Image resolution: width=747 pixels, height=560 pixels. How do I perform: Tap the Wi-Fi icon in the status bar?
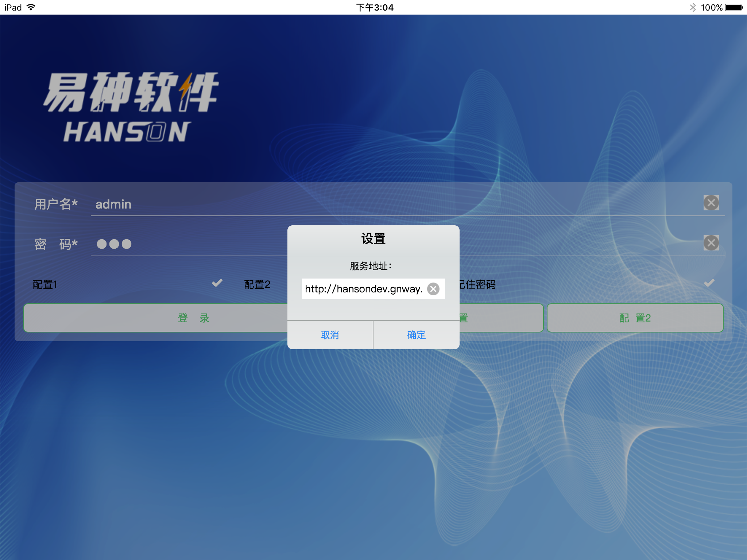pyautogui.click(x=31, y=7)
